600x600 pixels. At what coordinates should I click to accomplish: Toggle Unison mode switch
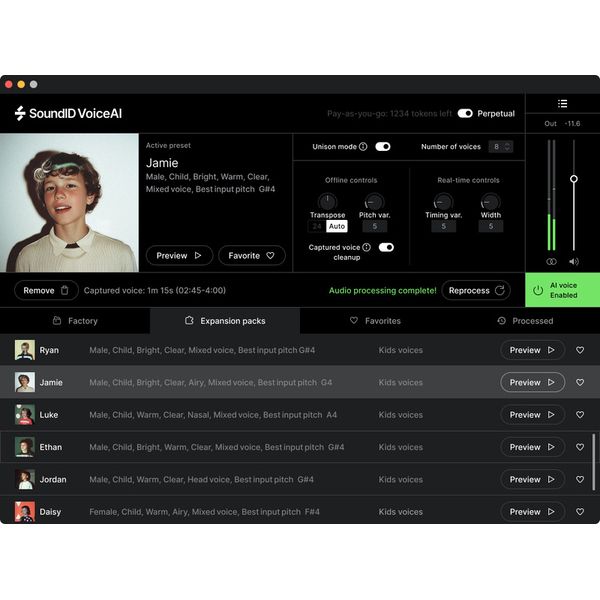383,147
